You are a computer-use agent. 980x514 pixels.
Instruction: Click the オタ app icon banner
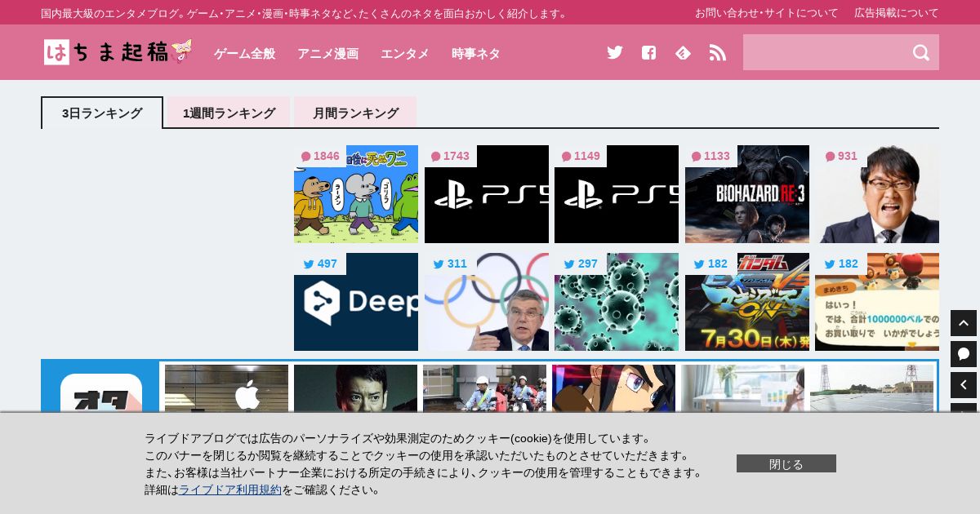click(x=100, y=392)
